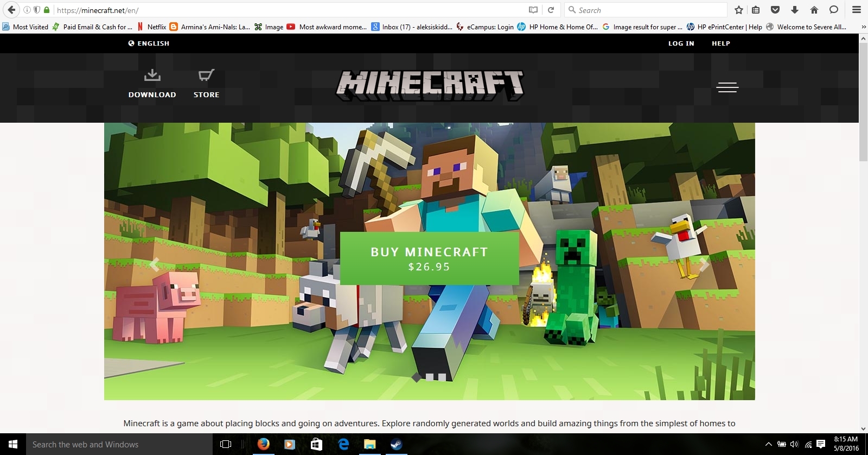Open the Windows Start menu
Image resolution: width=868 pixels, height=455 pixels.
click(13, 444)
